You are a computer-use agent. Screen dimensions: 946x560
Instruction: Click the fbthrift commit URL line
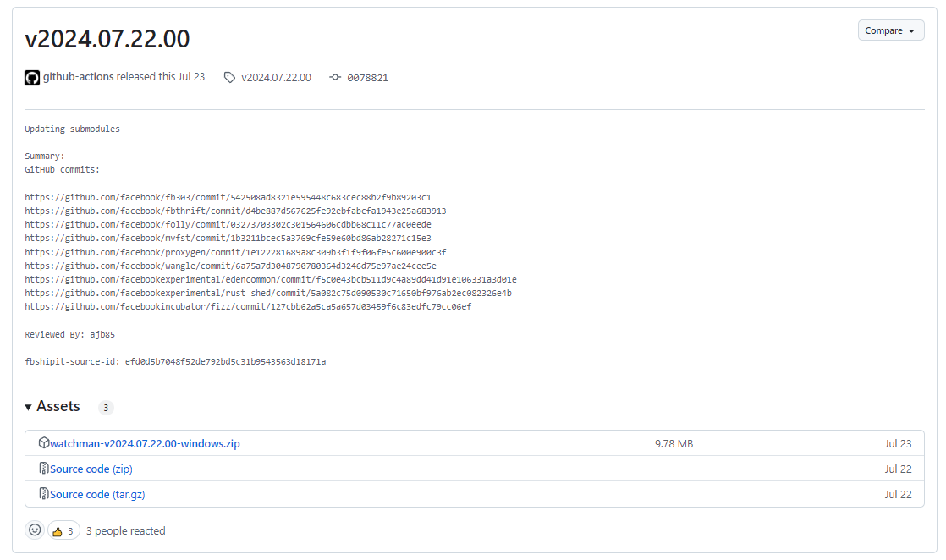click(x=235, y=211)
